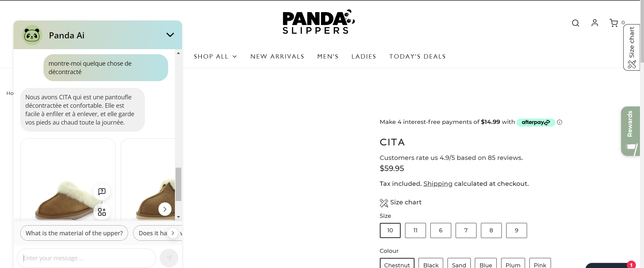Ask 'What is the material of the upper?'
This screenshot has height=268, width=644.
coord(74,233)
